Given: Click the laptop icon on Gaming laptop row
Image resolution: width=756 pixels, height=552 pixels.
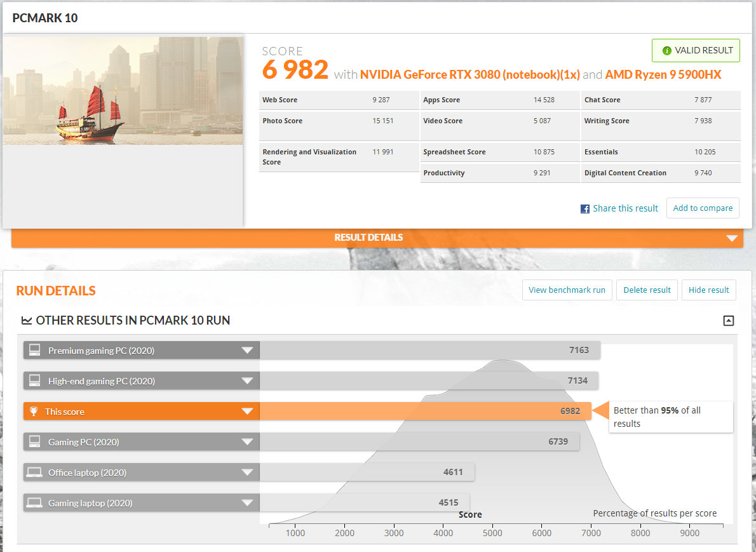Looking at the screenshot, I should [x=34, y=502].
